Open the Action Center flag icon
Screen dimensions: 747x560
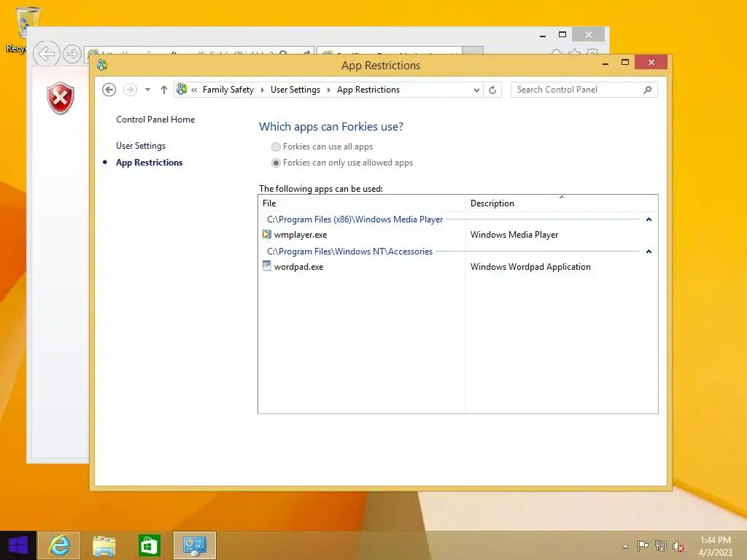tap(643, 545)
